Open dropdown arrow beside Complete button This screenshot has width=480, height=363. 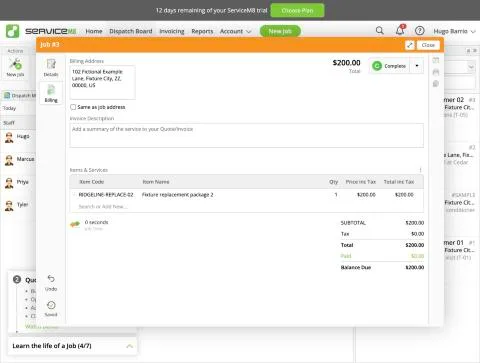tap(417, 66)
